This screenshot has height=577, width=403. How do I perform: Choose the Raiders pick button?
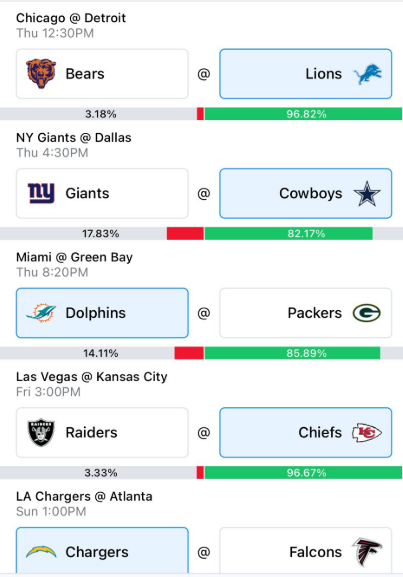click(x=102, y=432)
